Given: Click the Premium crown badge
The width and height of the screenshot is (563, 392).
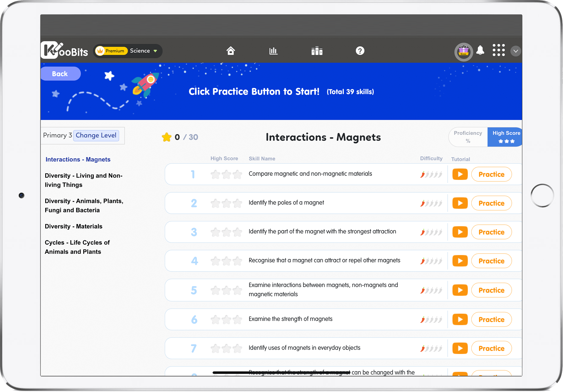Looking at the screenshot, I should 111,51.
